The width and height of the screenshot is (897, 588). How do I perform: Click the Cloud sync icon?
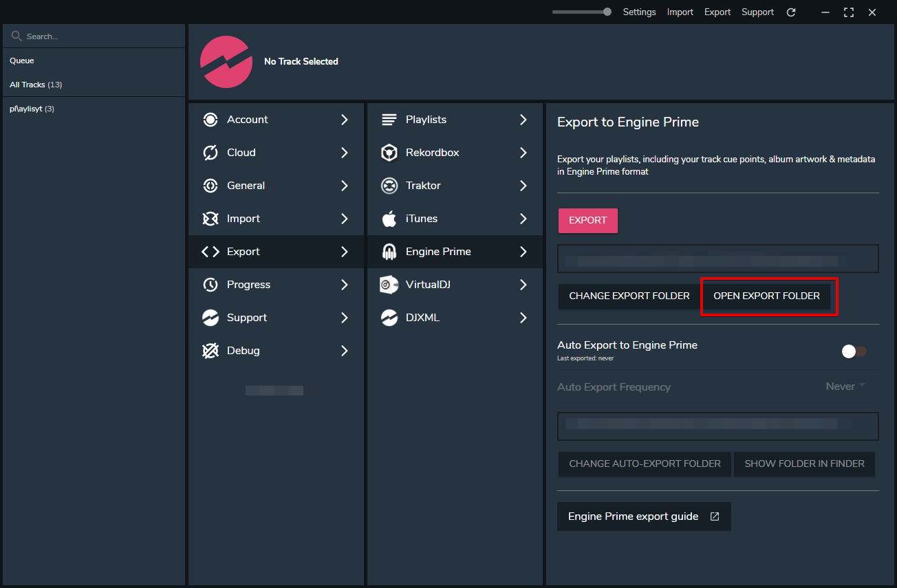tap(210, 153)
